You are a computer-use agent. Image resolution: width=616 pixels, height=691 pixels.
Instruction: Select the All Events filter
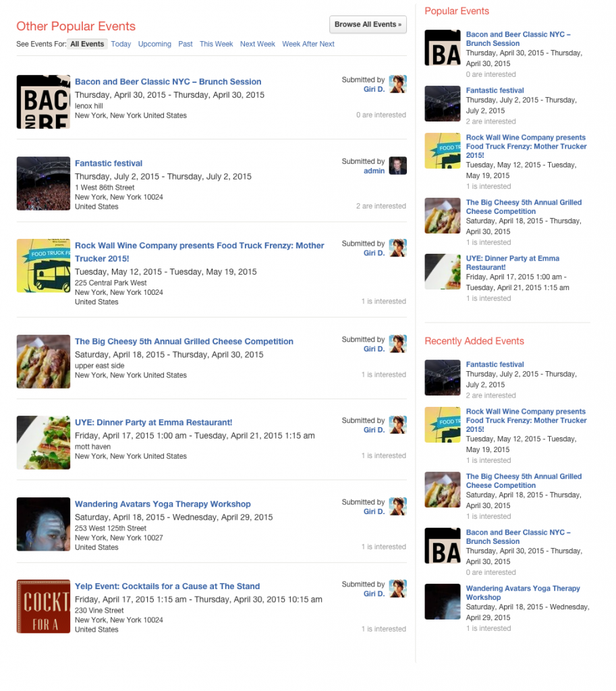click(x=87, y=44)
